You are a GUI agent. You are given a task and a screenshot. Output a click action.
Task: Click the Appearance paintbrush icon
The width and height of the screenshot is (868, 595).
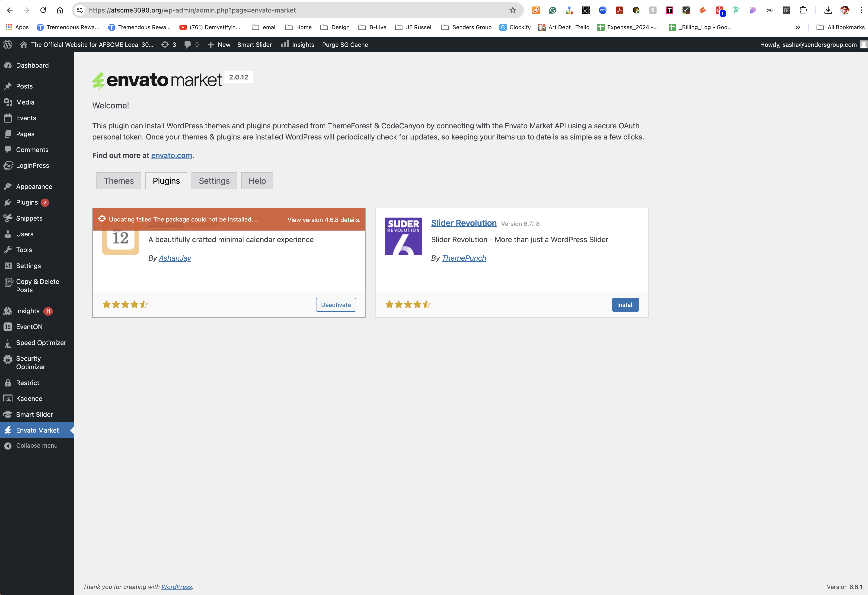[x=8, y=186]
